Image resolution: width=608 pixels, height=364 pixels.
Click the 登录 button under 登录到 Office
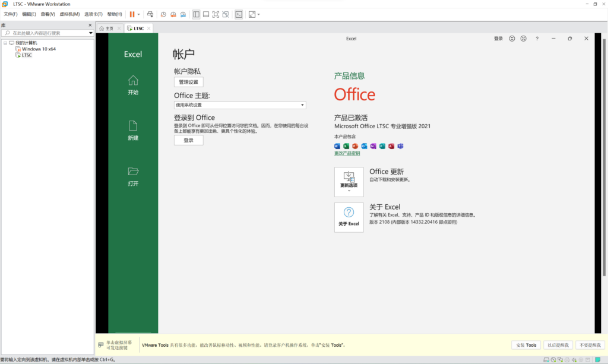188,140
